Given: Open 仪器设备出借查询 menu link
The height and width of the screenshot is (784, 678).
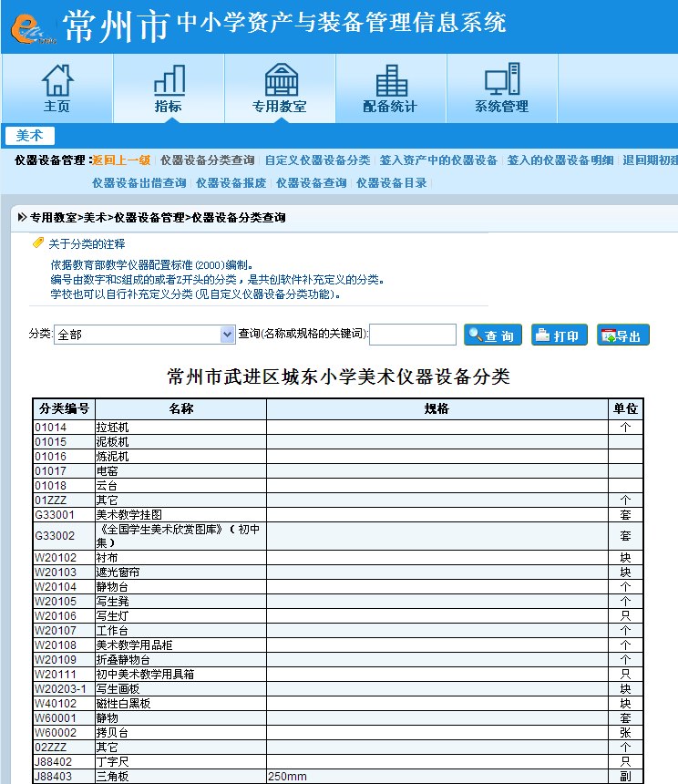Looking at the screenshot, I should coord(139,183).
